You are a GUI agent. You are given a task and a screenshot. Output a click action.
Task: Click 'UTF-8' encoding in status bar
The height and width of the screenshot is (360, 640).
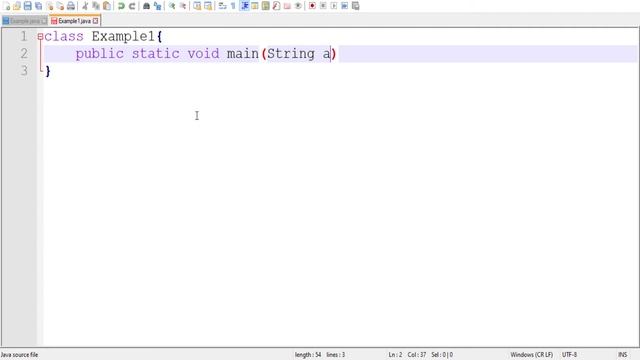(569, 355)
